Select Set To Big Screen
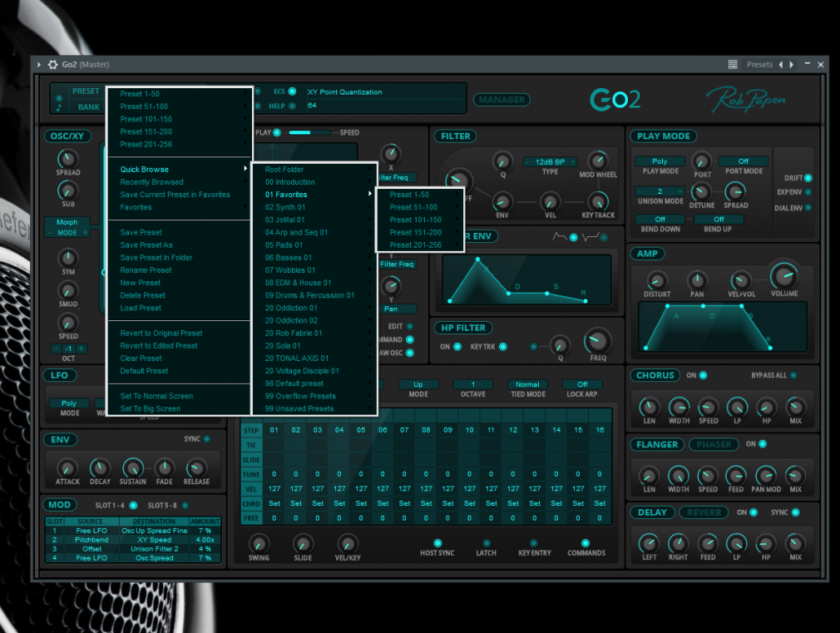 click(x=179, y=408)
